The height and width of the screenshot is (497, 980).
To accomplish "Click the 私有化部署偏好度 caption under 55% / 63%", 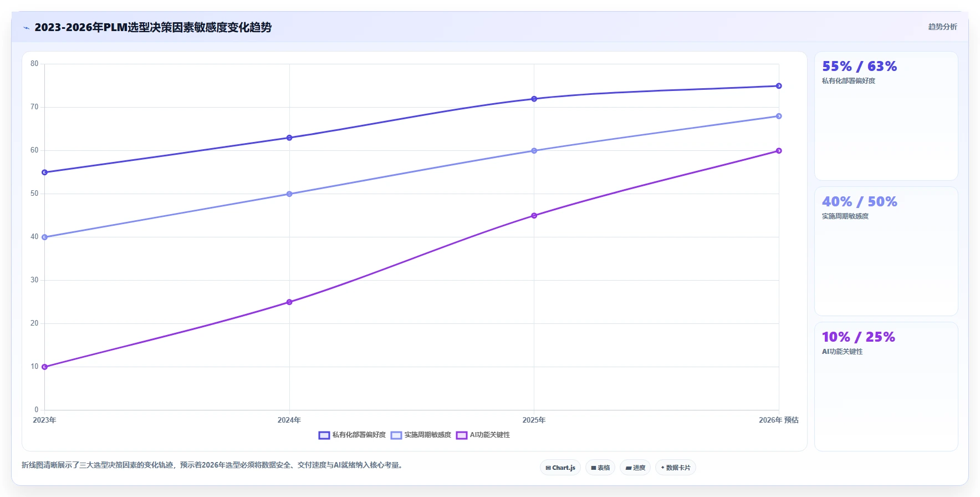I will (x=849, y=81).
